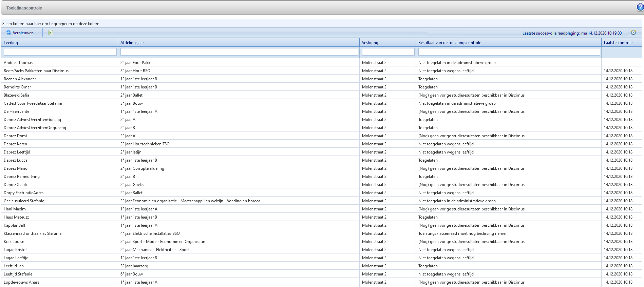Select the student Heus Mateusz
This screenshot has width=644, height=287.
tap(16, 217)
